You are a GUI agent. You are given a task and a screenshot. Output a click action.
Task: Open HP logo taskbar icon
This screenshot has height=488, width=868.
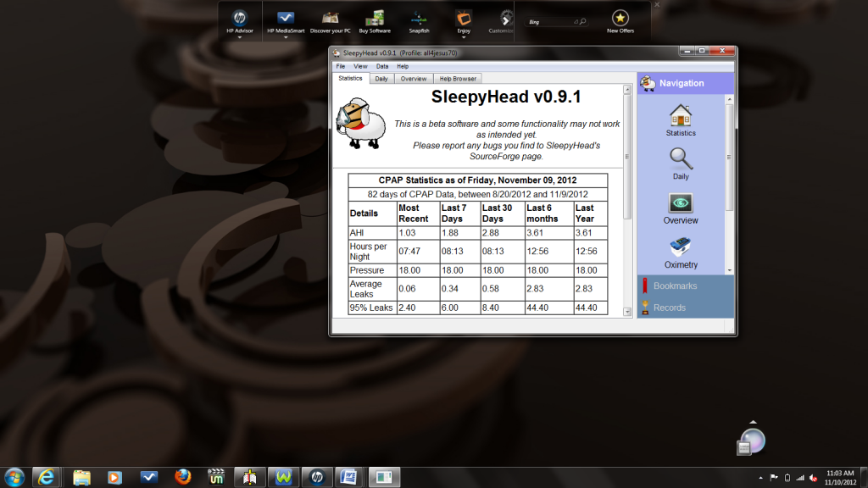coord(317,477)
